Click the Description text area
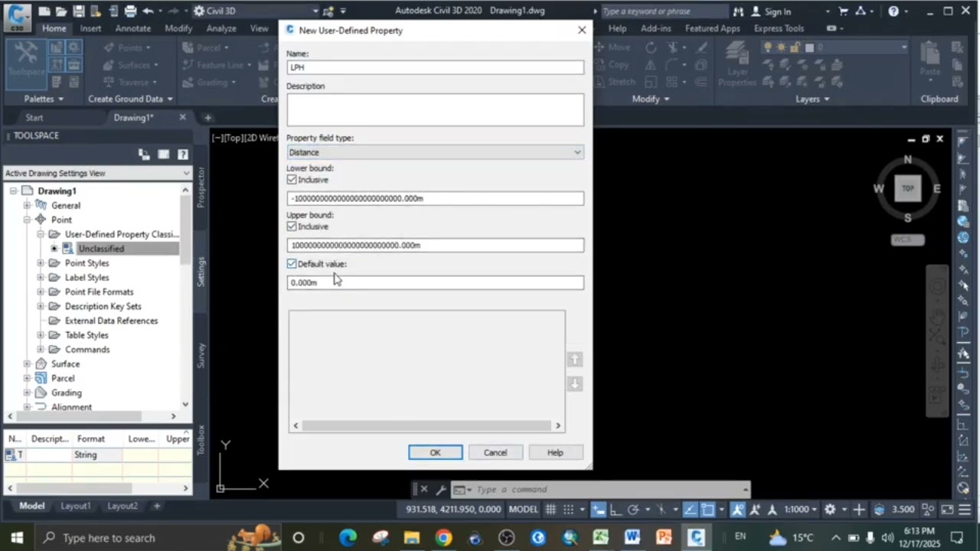980x551 pixels. click(435, 109)
